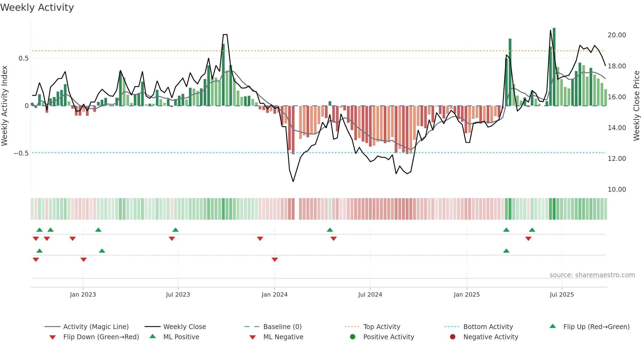
Task: Toggle the Bottom Activity legend entry
Action: point(479,327)
